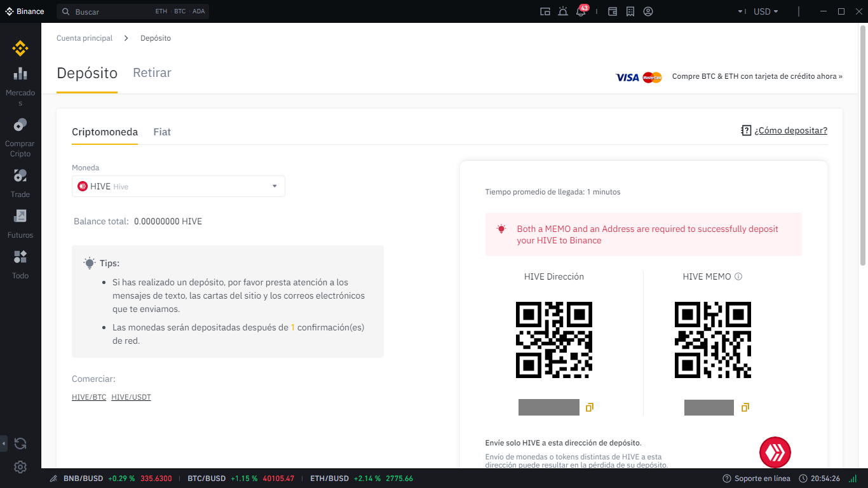Open the USD currency dropdown

[765, 11]
